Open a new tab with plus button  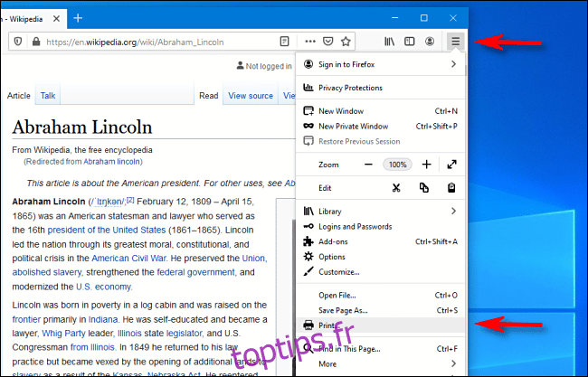(78, 18)
